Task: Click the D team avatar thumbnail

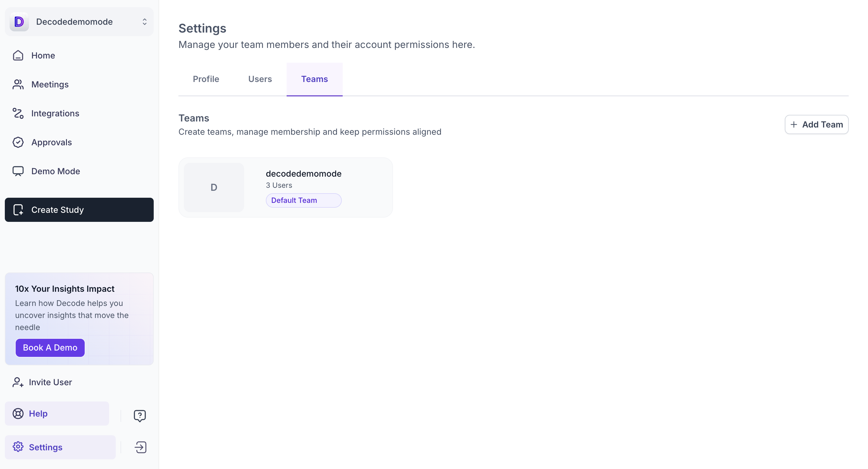Action: pyautogui.click(x=214, y=187)
